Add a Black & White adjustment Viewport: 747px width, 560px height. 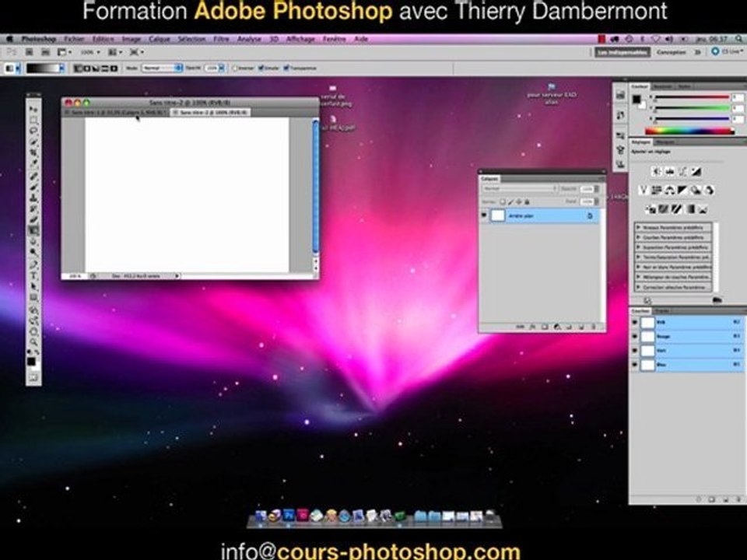pos(682,191)
